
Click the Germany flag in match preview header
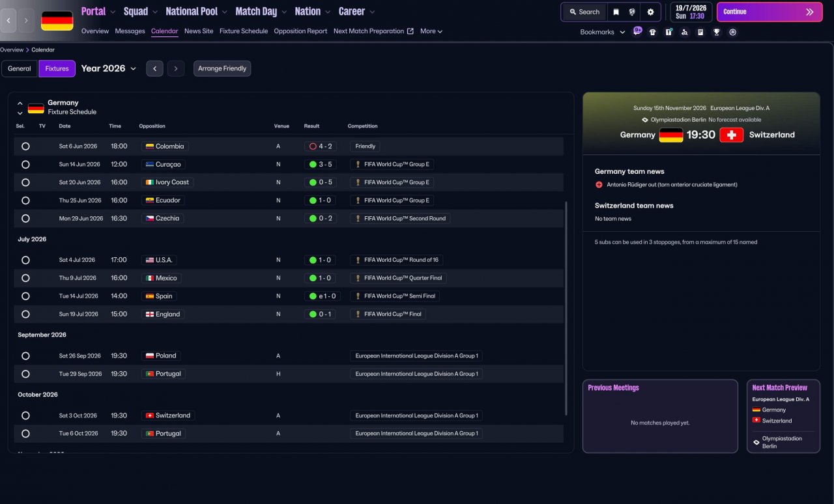click(671, 135)
